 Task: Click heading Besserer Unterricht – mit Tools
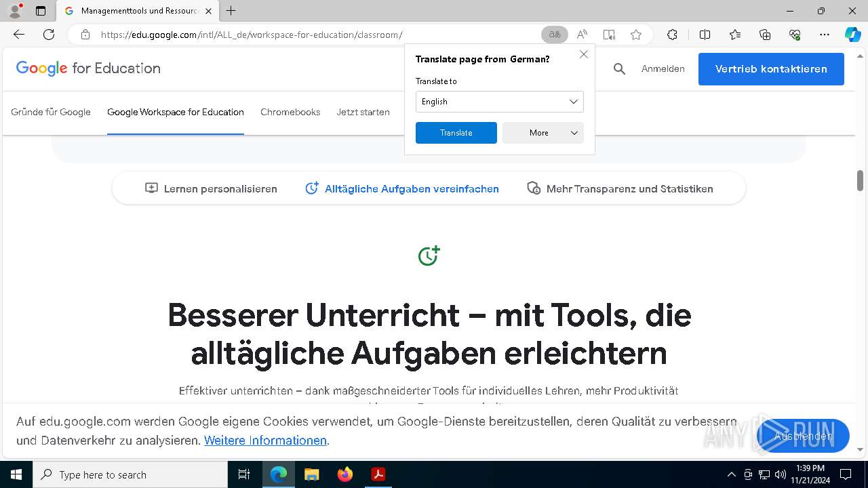(429, 334)
